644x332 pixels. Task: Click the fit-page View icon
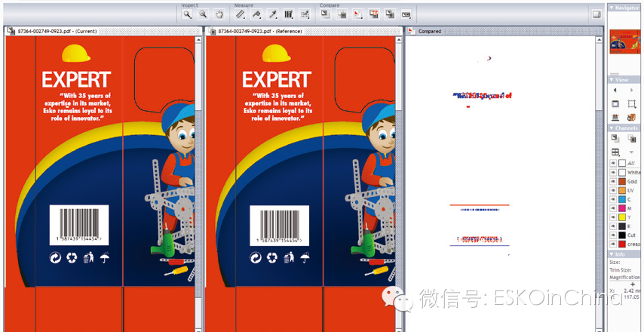point(615,104)
